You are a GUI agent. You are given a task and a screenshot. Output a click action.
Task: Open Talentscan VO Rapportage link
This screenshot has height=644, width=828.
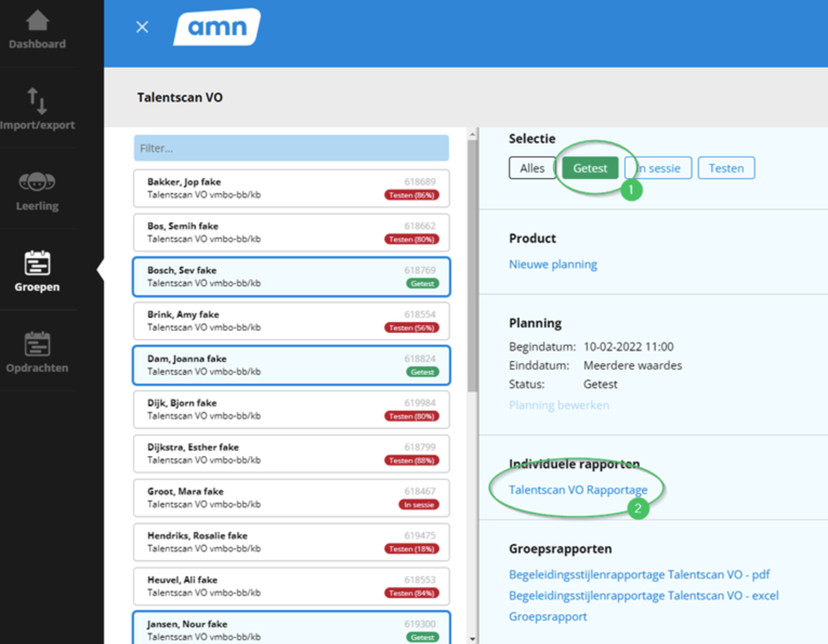pos(577,490)
